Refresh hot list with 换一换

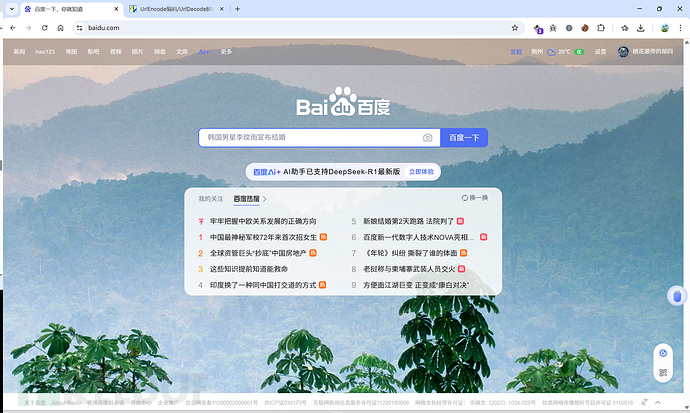click(474, 198)
